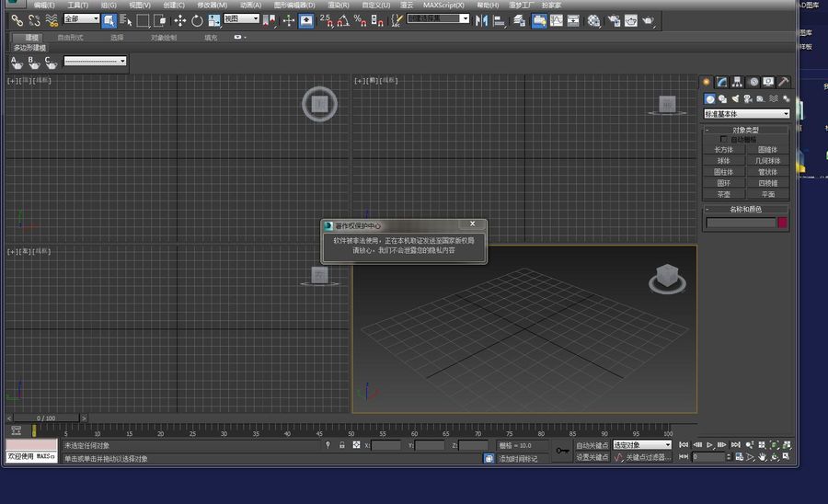This screenshot has width=828, height=504.
Task: Click the 圆柱体 cylinder button
Action: [724, 171]
